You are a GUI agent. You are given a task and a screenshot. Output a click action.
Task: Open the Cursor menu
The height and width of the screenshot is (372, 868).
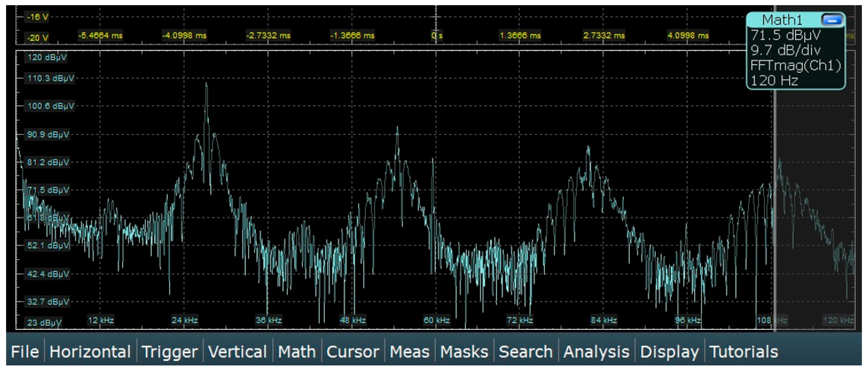tap(352, 352)
